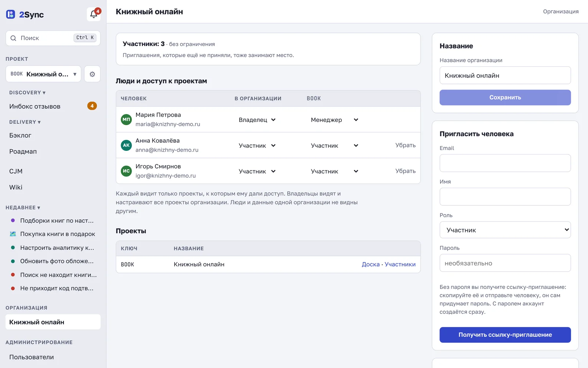588x368 pixels.
Task: Open the Доска link for BOOK
Action: point(370,264)
